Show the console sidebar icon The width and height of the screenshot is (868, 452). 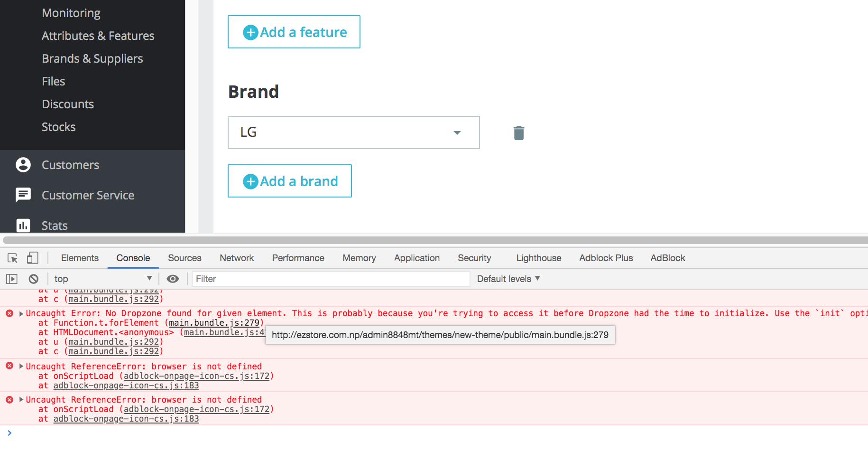12,279
